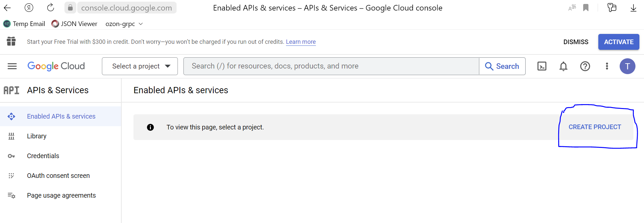Bookmark this page using the bookmark icon
Image resolution: width=644 pixels, height=223 pixels.
[586, 8]
